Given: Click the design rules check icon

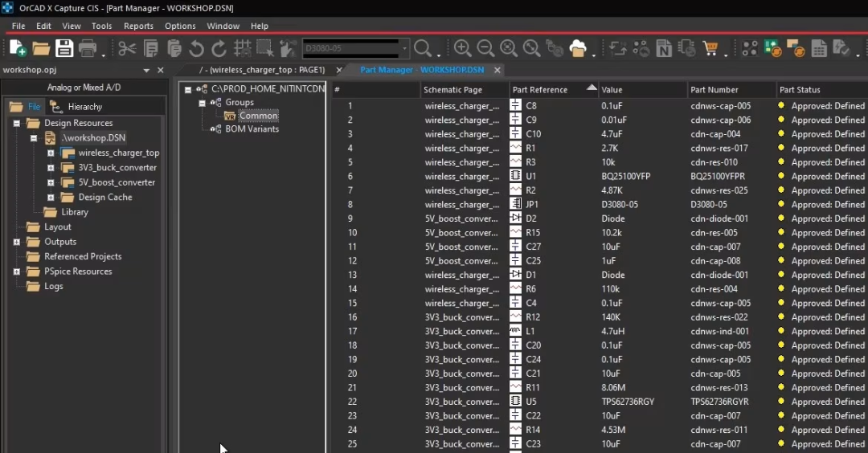Looking at the screenshot, I should pyautogui.click(x=841, y=49).
